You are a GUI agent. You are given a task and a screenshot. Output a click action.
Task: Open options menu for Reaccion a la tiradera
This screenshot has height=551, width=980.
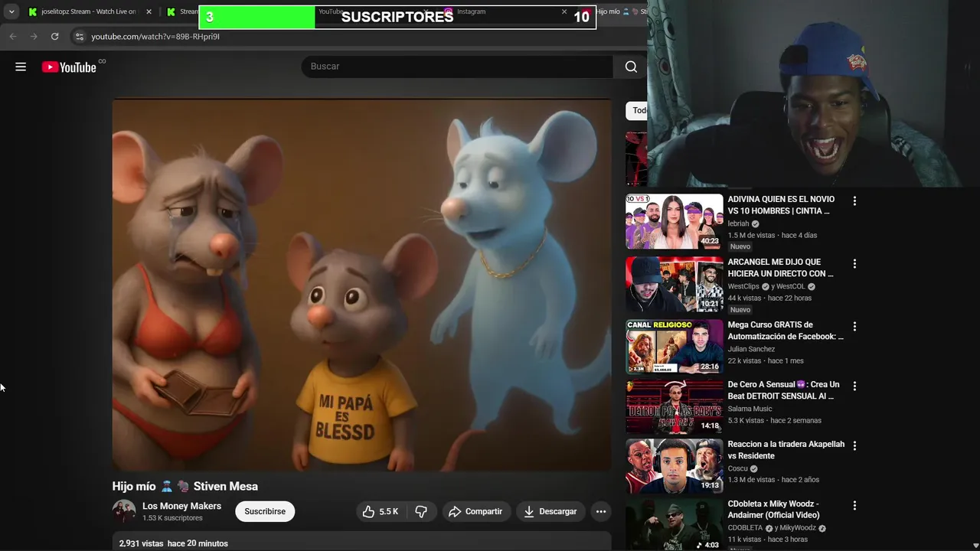tap(854, 446)
